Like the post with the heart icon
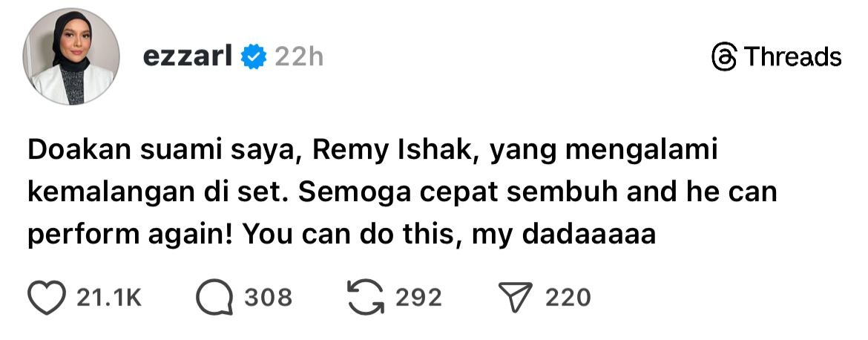868x340 pixels. point(47,297)
